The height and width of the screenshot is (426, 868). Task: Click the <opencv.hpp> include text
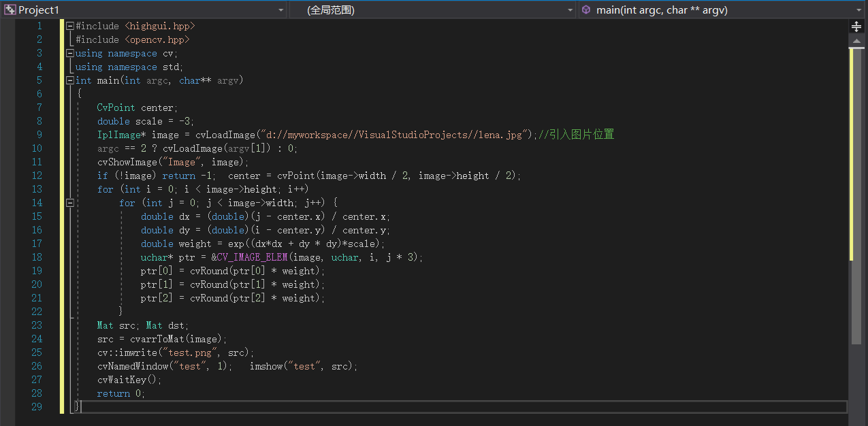(157, 39)
